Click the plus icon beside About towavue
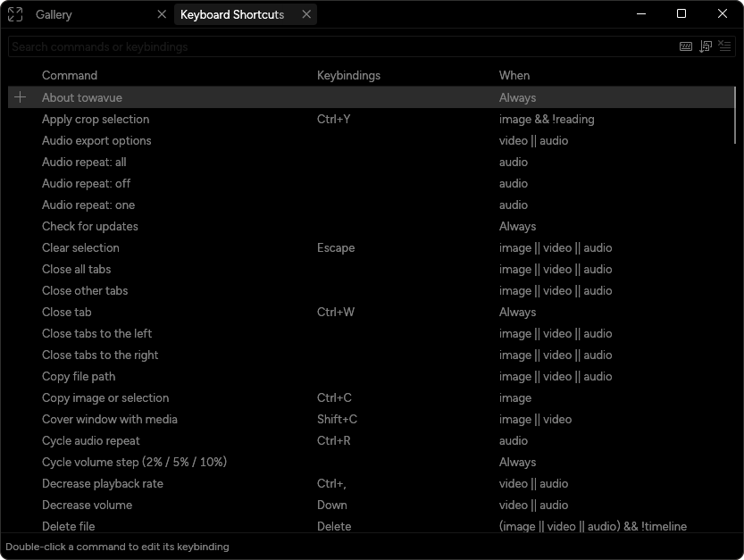744x560 pixels. pyautogui.click(x=20, y=97)
